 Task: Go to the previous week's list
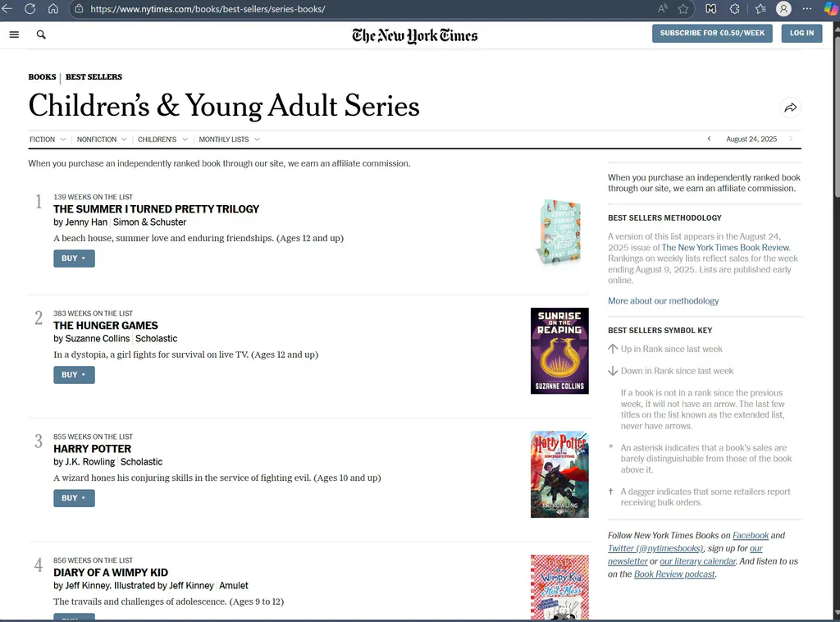[x=710, y=139]
